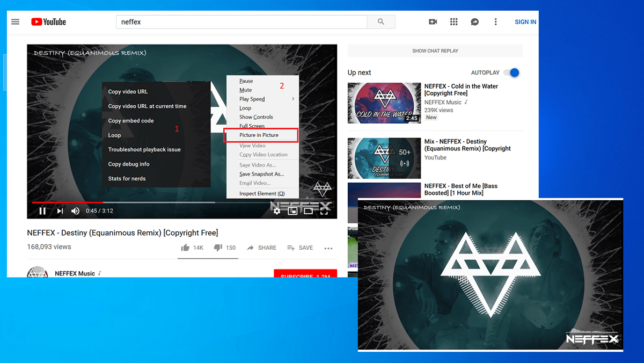Choose Picture in Picture from the menu
This screenshot has height=363, width=644.
[x=260, y=135]
